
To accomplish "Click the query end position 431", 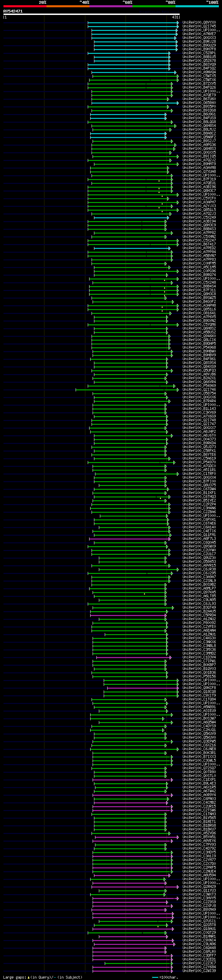I will 175,17.
